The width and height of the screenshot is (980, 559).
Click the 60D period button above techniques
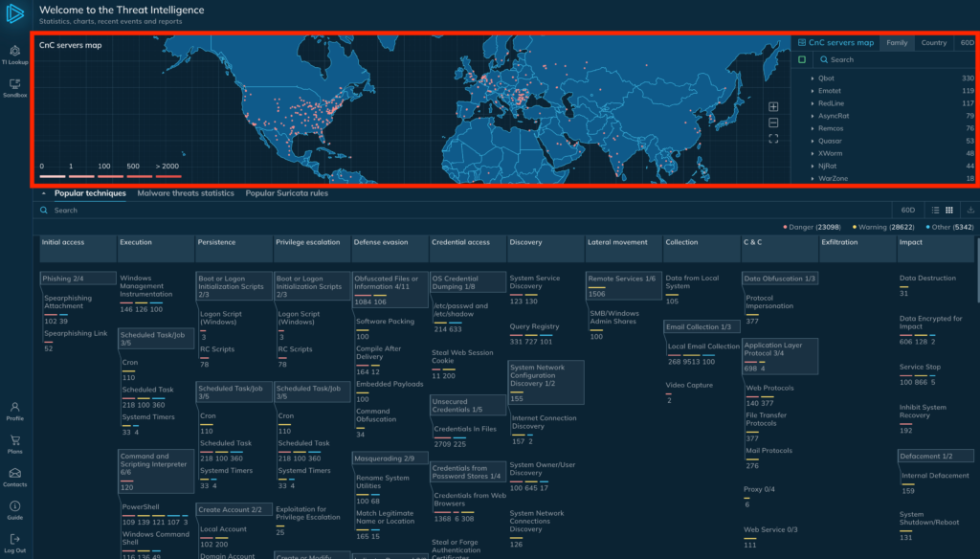click(907, 210)
